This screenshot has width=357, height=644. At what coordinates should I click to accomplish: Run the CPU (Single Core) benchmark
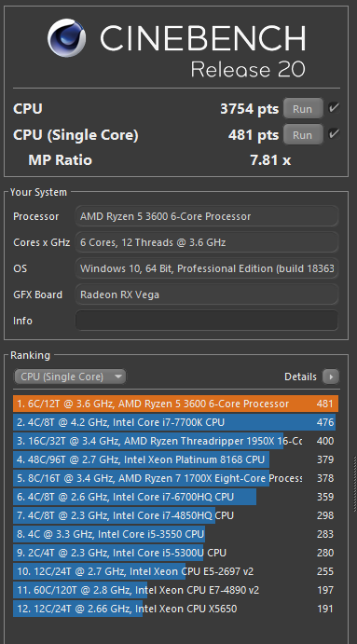pyautogui.click(x=303, y=135)
